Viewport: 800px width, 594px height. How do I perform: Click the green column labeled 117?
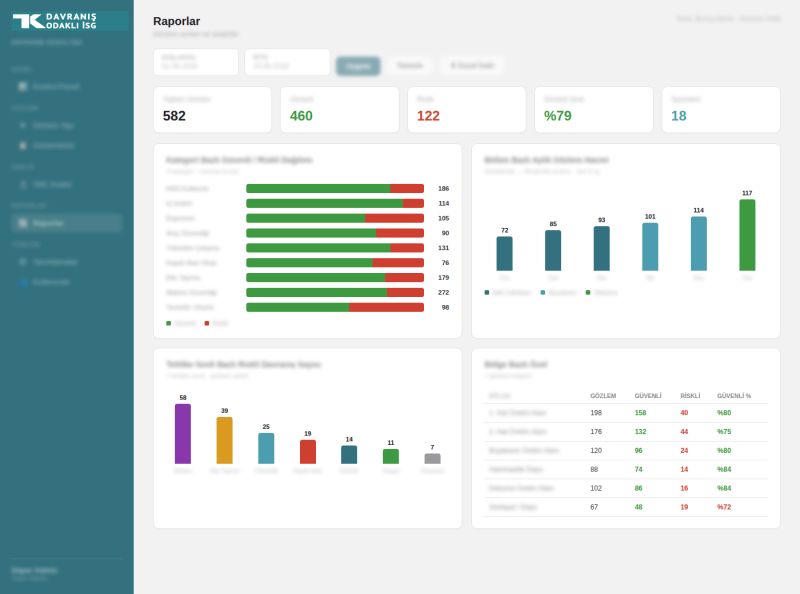747,235
